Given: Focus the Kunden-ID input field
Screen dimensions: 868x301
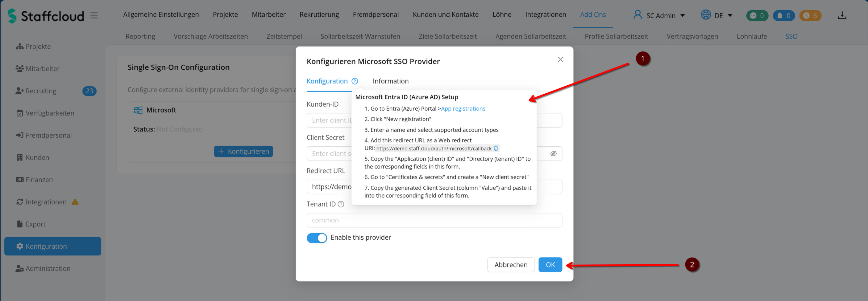Looking at the screenshot, I should pyautogui.click(x=434, y=120).
